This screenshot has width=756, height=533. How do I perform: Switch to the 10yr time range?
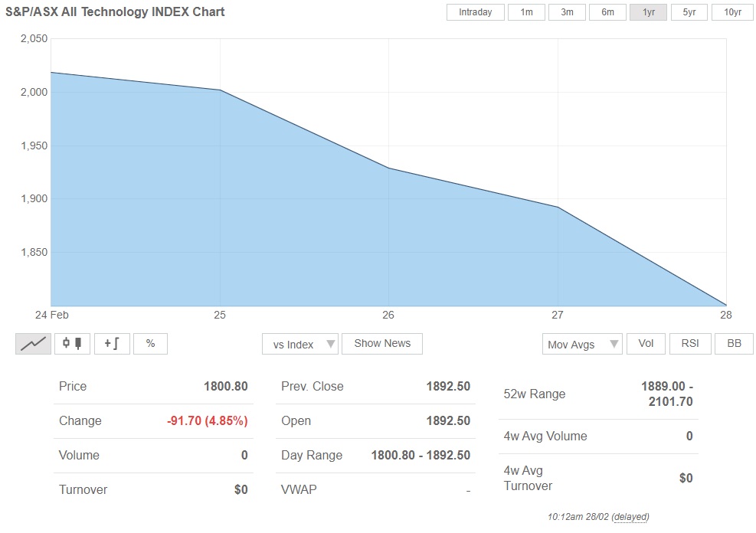[732, 12]
